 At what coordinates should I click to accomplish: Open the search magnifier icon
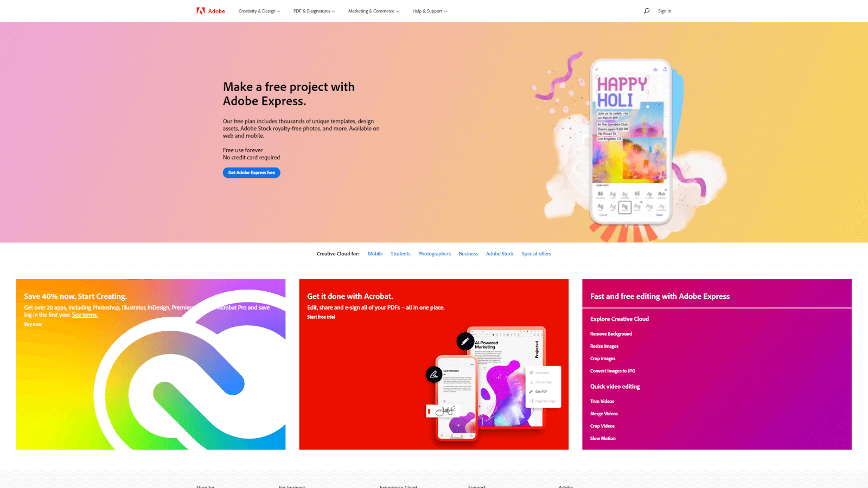click(647, 11)
